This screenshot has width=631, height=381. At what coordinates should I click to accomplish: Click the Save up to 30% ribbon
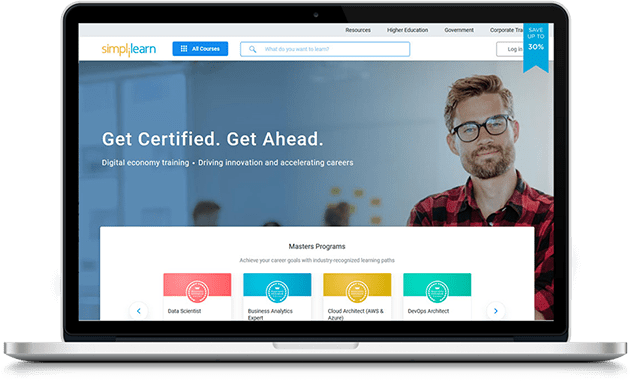click(536, 47)
